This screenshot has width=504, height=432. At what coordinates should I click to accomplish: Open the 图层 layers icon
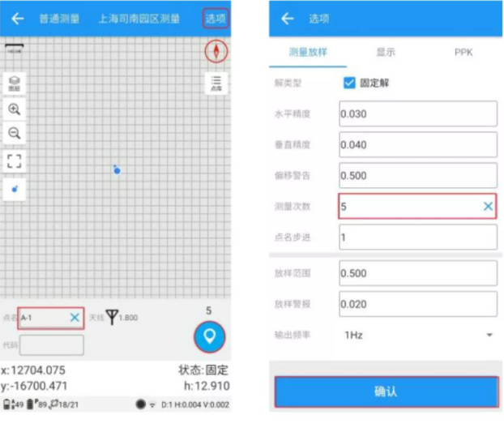click(x=15, y=83)
